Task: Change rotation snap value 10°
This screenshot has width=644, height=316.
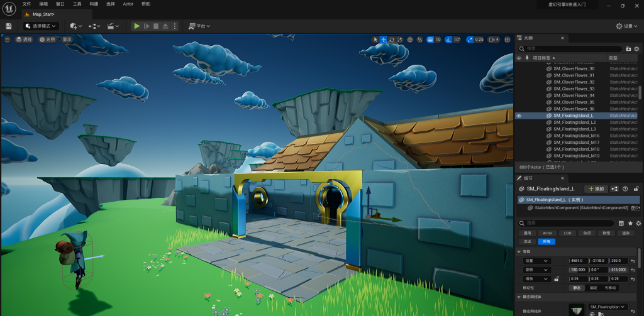Action: pyautogui.click(x=458, y=40)
